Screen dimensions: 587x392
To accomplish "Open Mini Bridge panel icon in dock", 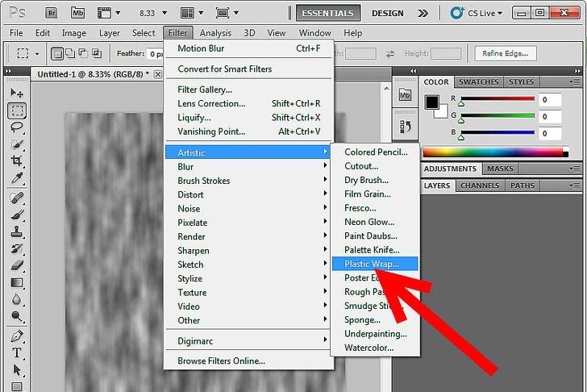I will [406, 97].
